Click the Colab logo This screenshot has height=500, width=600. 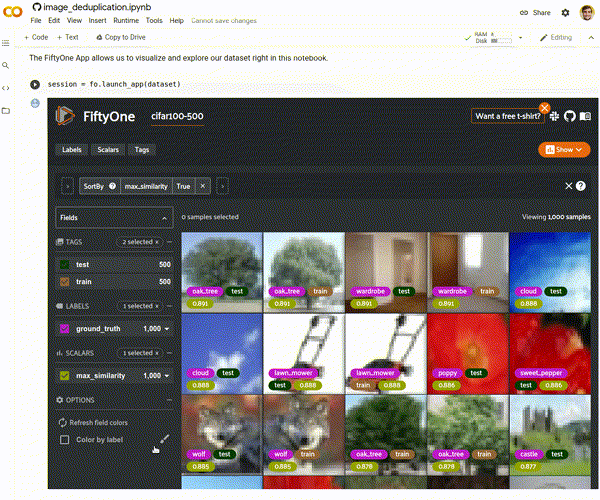13,12
